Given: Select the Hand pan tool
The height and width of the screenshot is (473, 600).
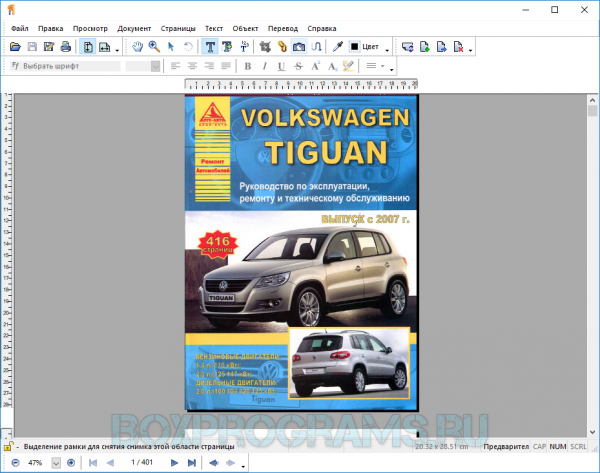Looking at the screenshot, I should [x=137, y=47].
